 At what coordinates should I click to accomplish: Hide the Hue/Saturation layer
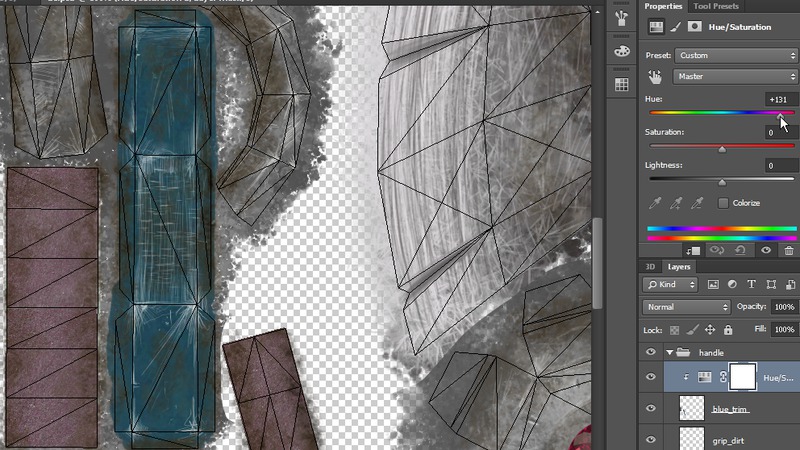[651, 377]
